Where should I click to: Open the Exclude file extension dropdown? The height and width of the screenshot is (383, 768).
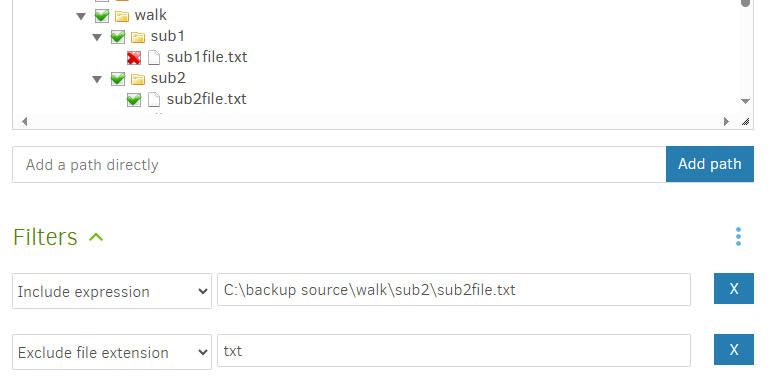(x=112, y=352)
